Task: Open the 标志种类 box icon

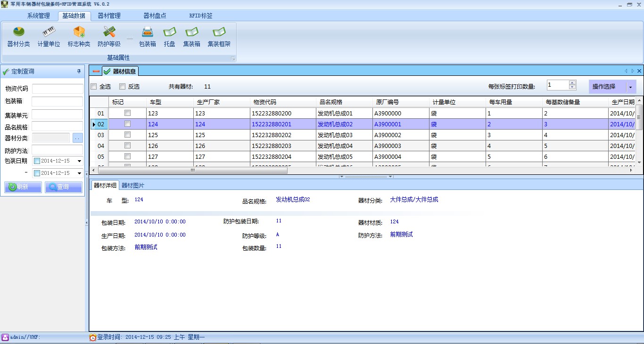Action: tap(79, 33)
